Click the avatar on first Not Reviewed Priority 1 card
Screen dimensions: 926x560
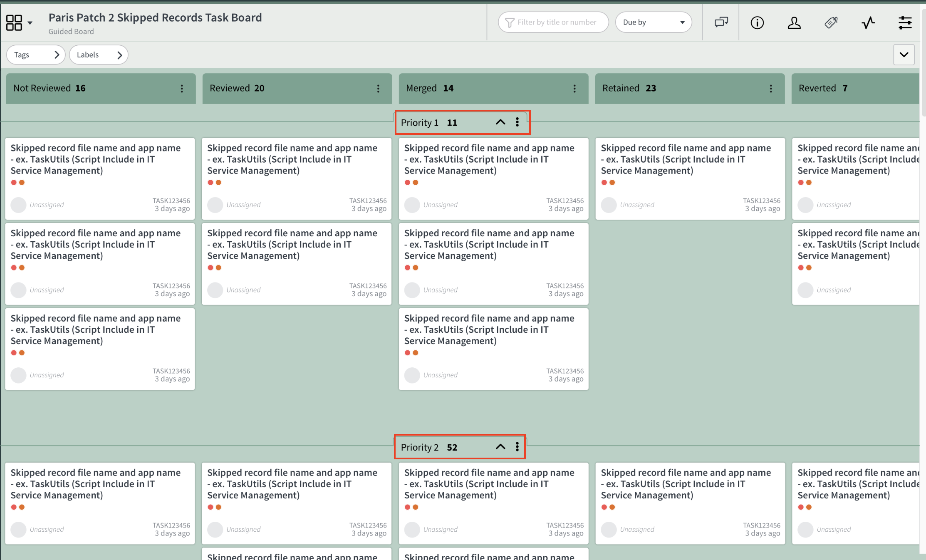18,205
